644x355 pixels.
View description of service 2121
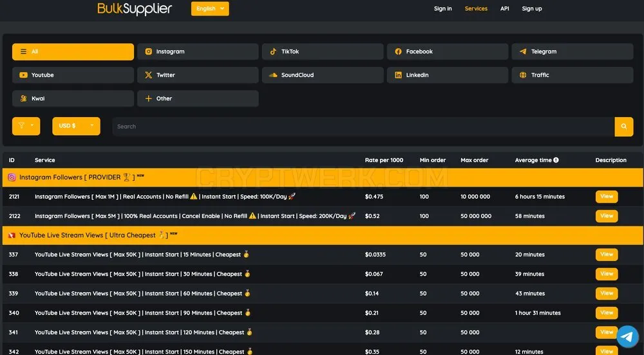[x=607, y=196]
